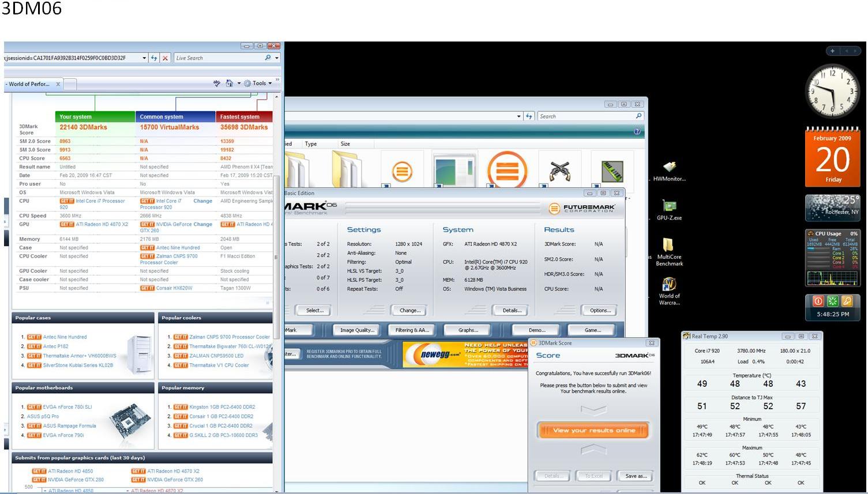Open the browser address bar dropdown arrow

(x=144, y=58)
